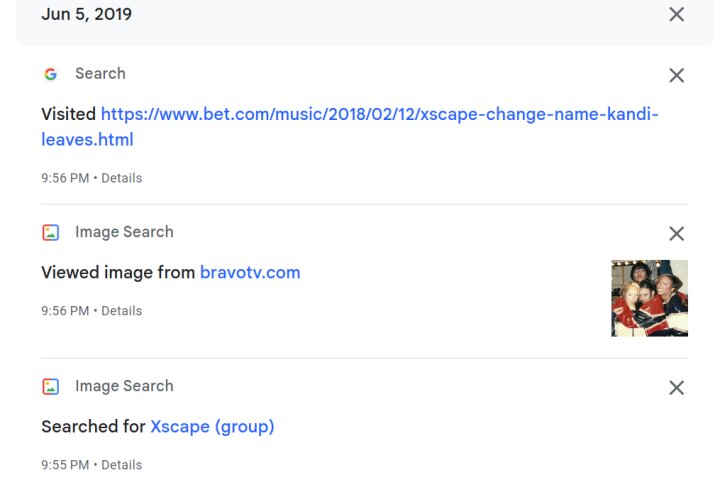This screenshot has height=480, width=720.
Task: Click the Jun 5, 2019 date header
Action: point(86,14)
